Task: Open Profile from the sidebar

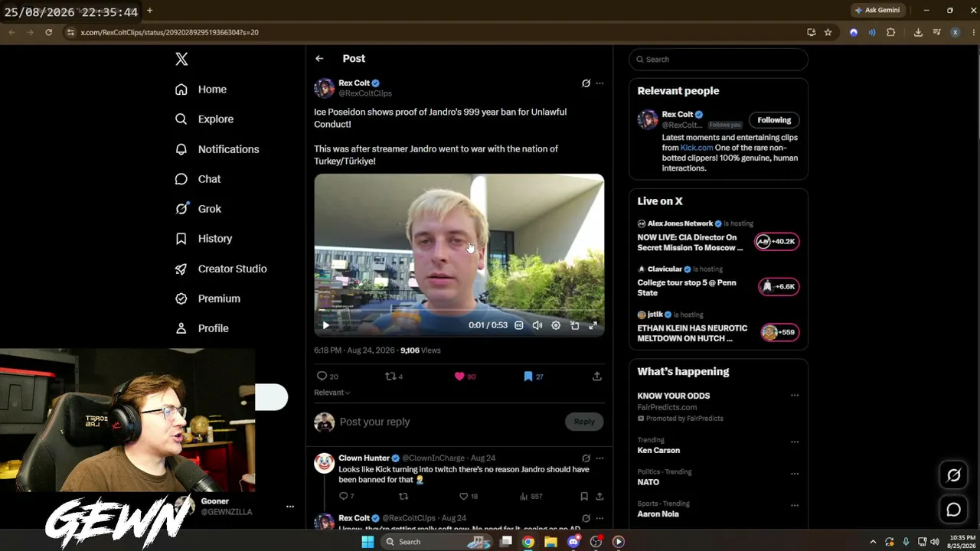Action: pyautogui.click(x=201, y=328)
